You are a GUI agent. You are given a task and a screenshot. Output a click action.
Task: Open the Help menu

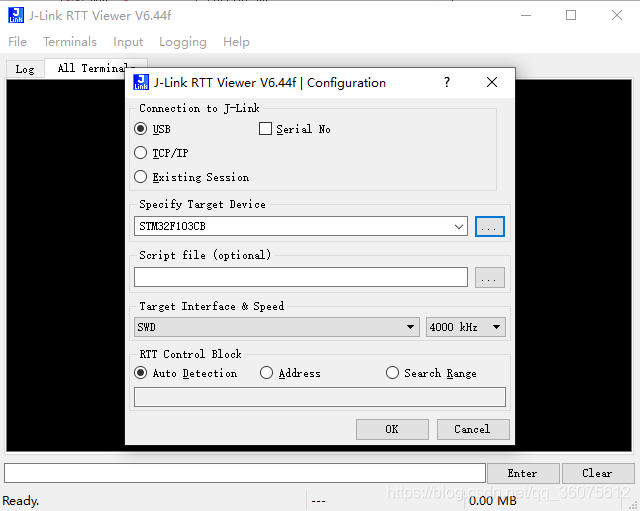click(236, 42)
